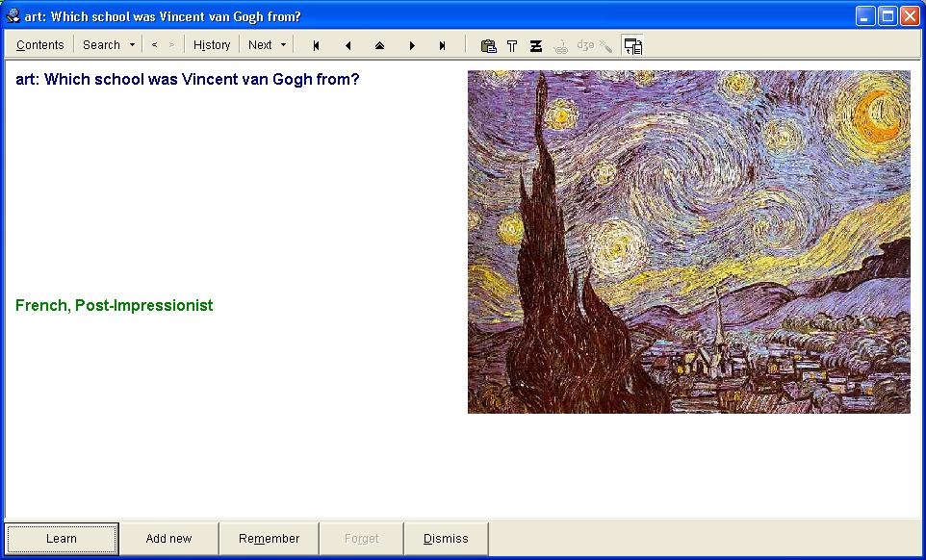926x560 pixels.
Task: Click the text 'T' toolbar icon
Action: point(512,45)
